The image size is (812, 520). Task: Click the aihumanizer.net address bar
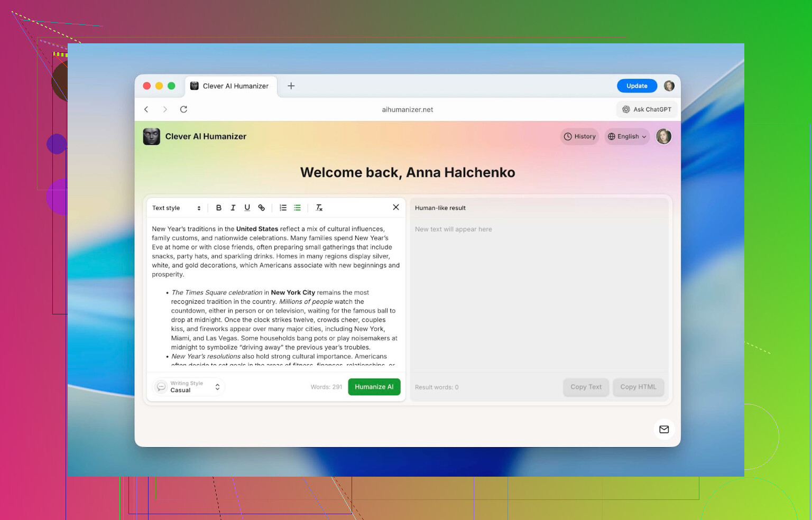(x=407, y=109)
